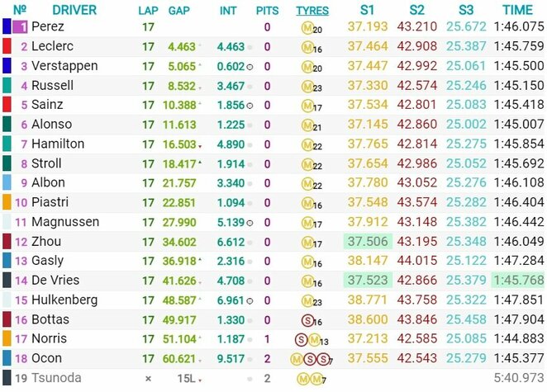
Task: Select driver Piastri's name
Action: point(52,202)
